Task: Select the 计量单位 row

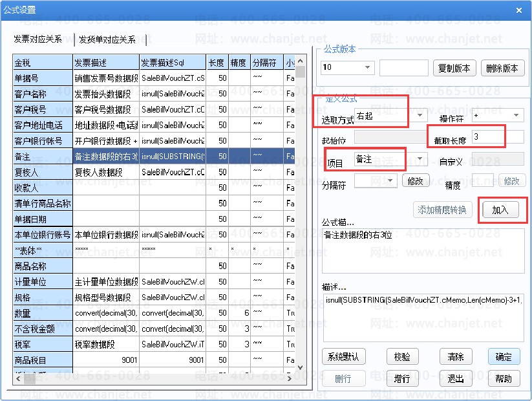Action: 43,281
